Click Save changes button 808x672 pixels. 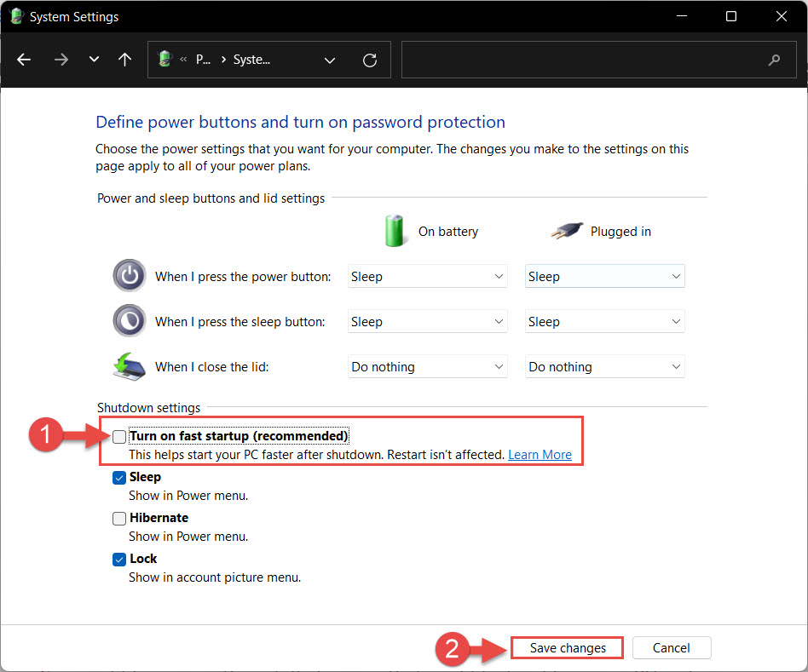568,648
